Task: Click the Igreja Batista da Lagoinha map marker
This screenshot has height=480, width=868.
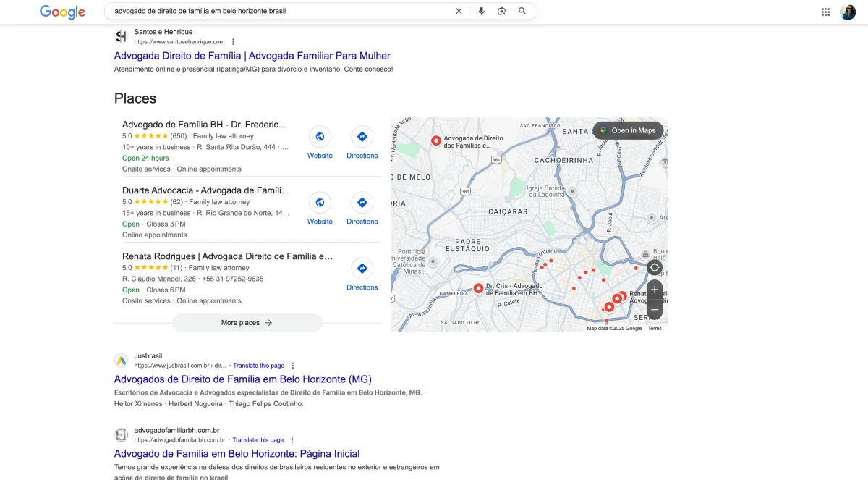Action: pos(572,191)
